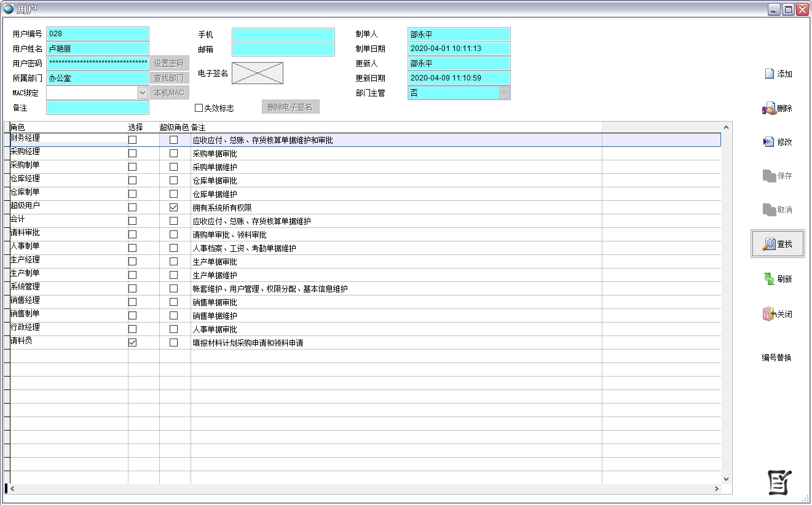Click the 添加 (Add) document icon

(x=769, y=74)
